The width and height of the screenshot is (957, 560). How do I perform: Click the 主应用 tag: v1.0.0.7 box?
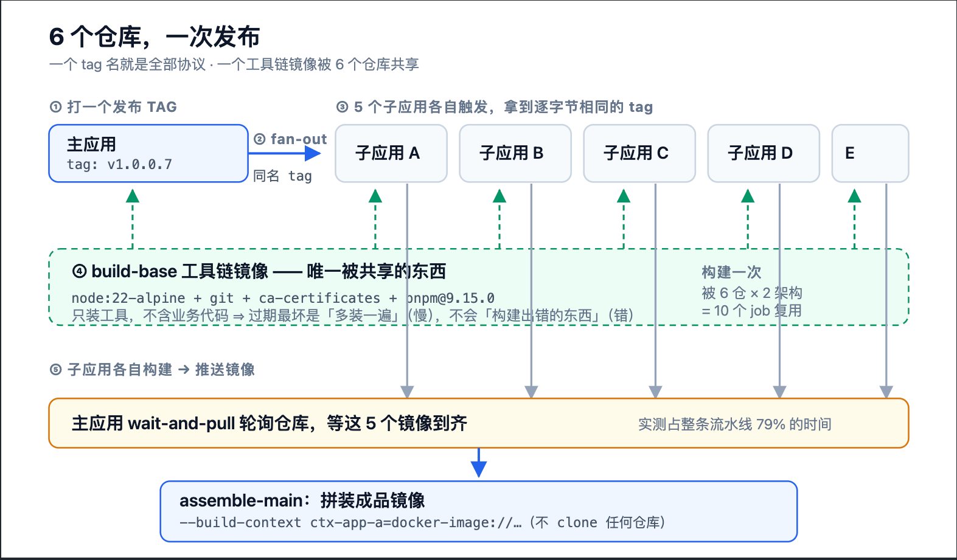(148, 153)
